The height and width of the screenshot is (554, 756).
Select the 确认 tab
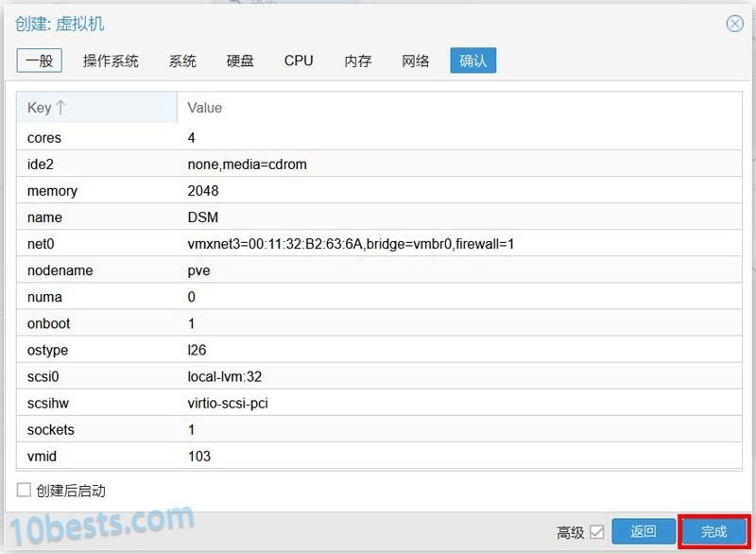473,61
